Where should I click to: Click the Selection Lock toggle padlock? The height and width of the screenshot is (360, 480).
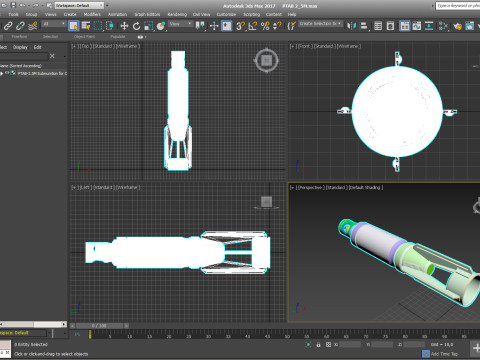click(318, 345)
